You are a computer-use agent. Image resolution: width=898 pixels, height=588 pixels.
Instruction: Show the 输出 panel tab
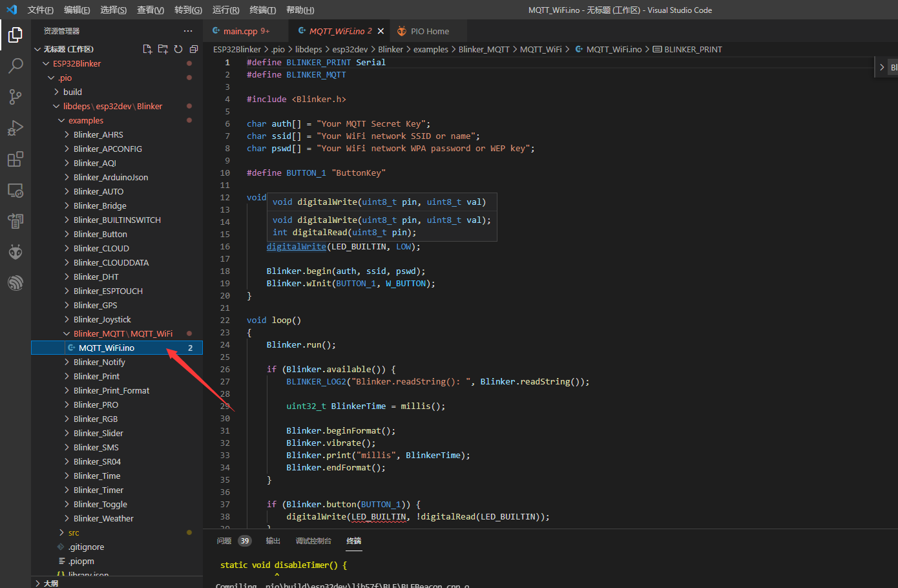coord(273,541)
